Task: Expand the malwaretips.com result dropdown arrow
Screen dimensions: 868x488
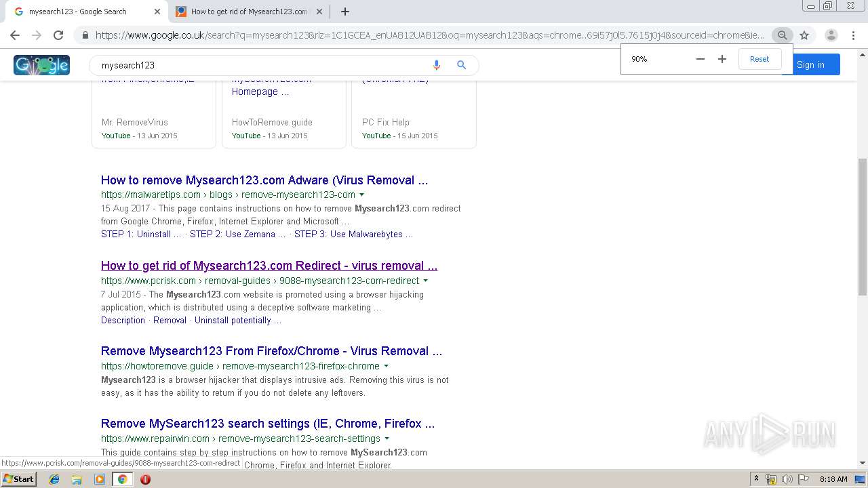Action: [x=362, y=195]
